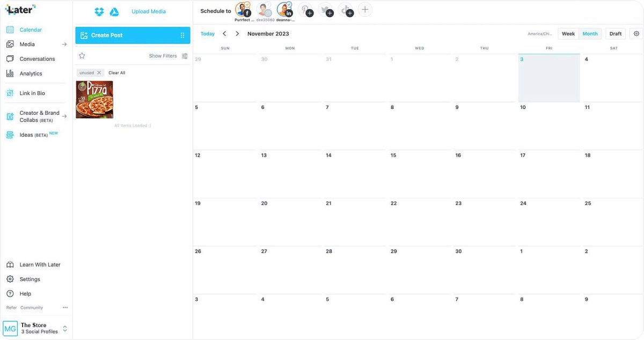The image size is (644, 340).
Task: Expand The Store account switcher
Action: click(65, 328)
